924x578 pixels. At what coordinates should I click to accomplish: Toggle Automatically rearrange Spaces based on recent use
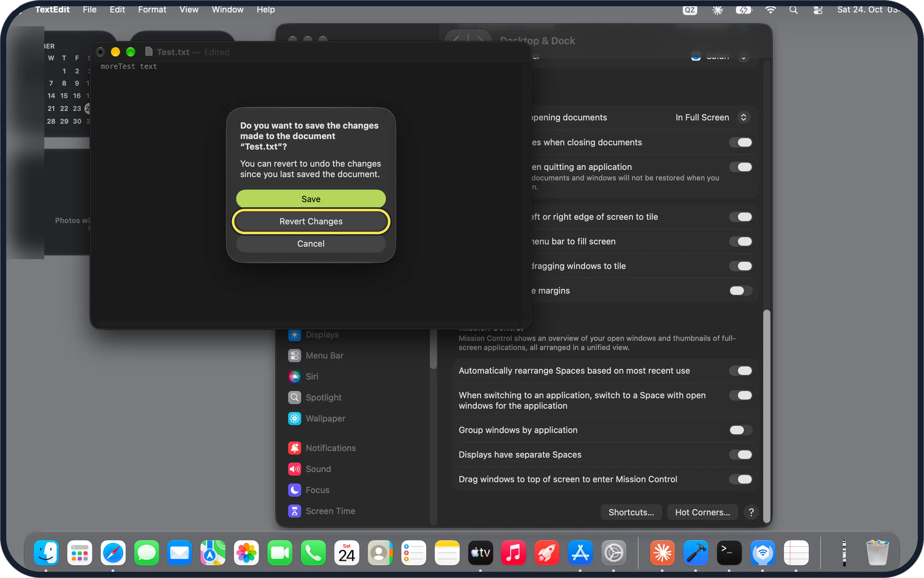[x=741, y=370]
